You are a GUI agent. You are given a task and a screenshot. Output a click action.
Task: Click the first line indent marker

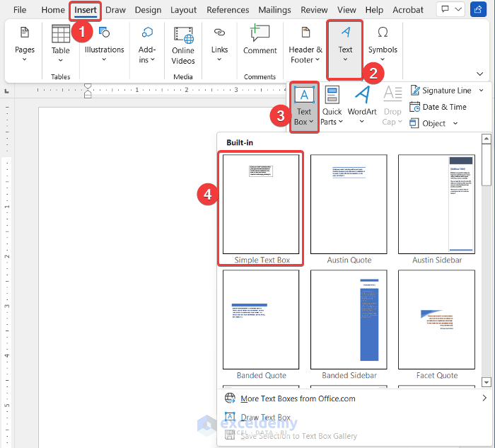tap(88, 86)
